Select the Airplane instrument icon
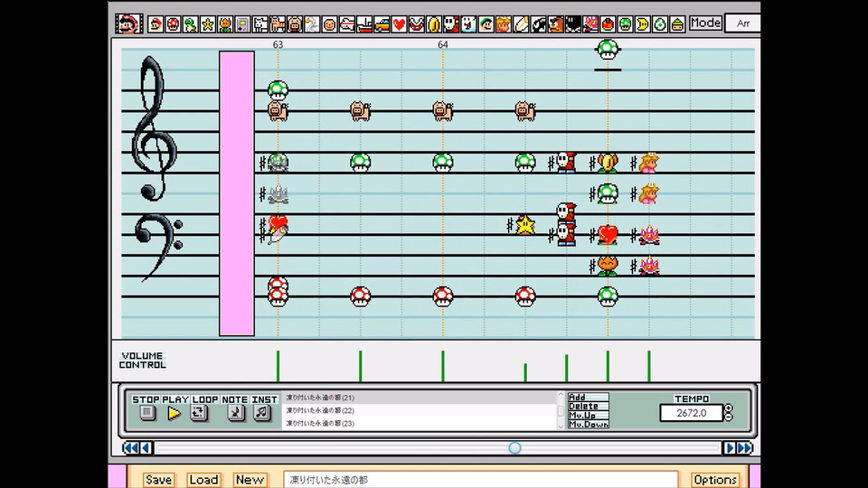 pyautogui.click(x=347, y=24)
